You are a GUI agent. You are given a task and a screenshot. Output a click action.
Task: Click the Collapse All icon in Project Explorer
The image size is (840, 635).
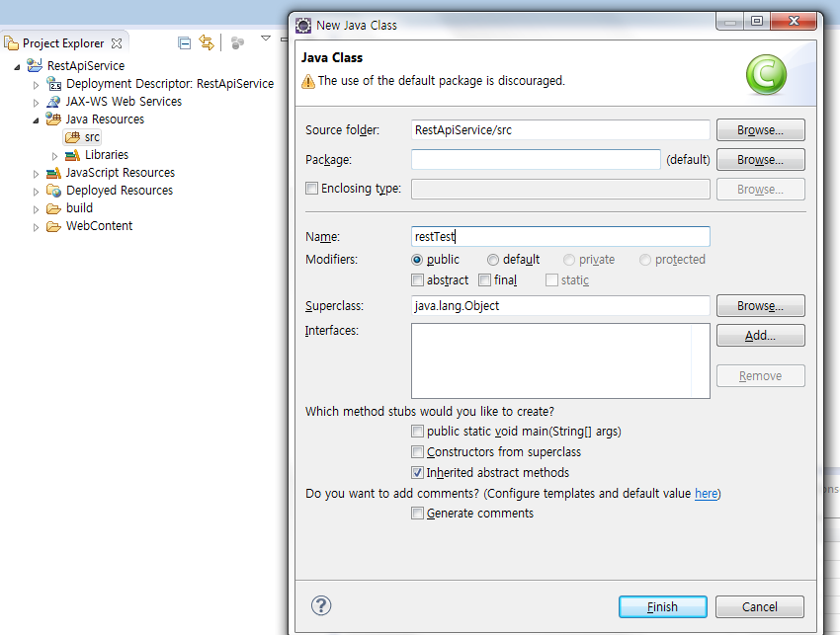pos(184,42)
